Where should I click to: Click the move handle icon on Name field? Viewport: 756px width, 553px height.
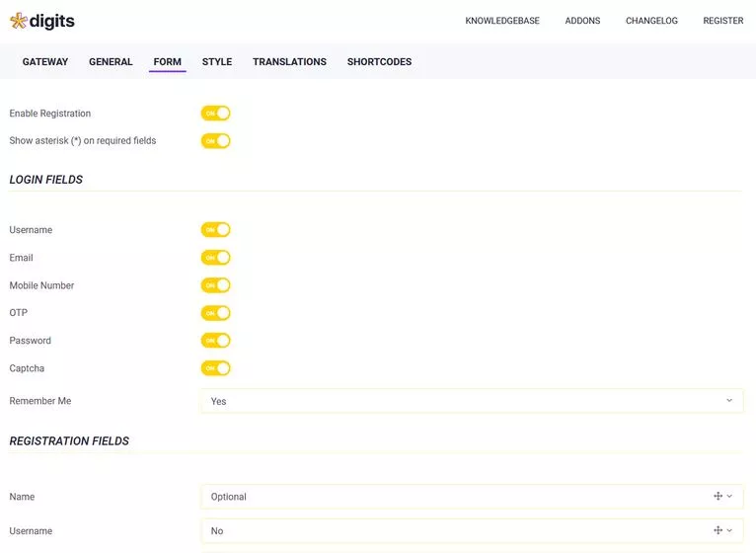coord(718,497)
